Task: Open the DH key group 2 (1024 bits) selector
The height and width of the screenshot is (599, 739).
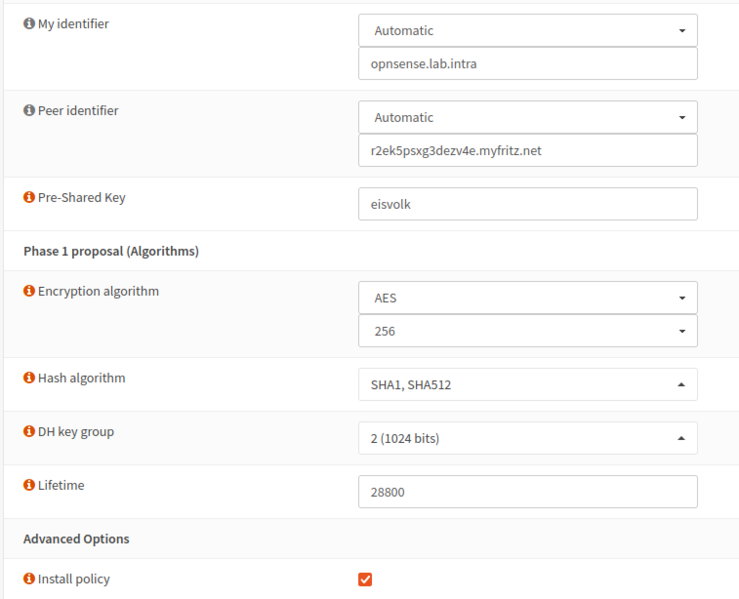Action: 527,438
